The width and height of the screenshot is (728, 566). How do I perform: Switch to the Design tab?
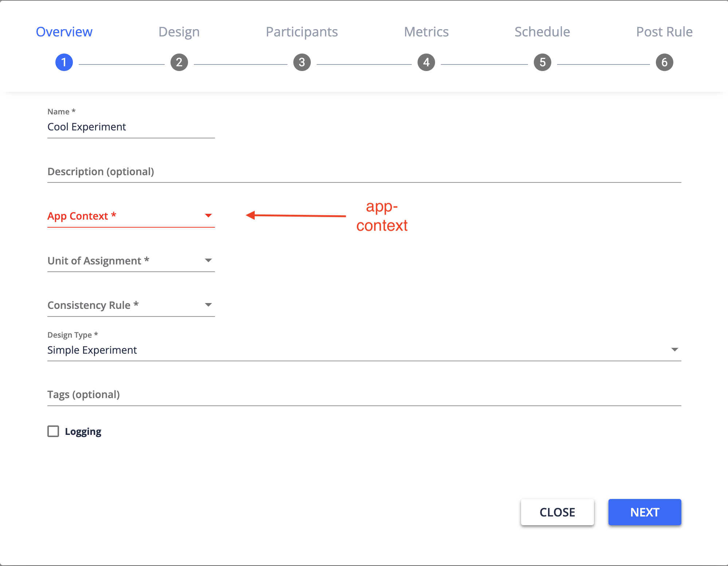[179, 32]
